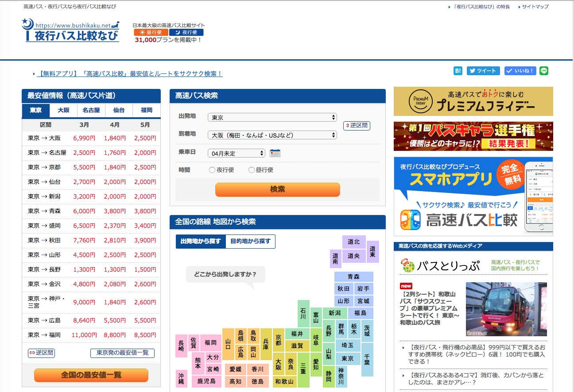Switch to the 福岡 price tab
Screen dimensions: 574x392
147,111
